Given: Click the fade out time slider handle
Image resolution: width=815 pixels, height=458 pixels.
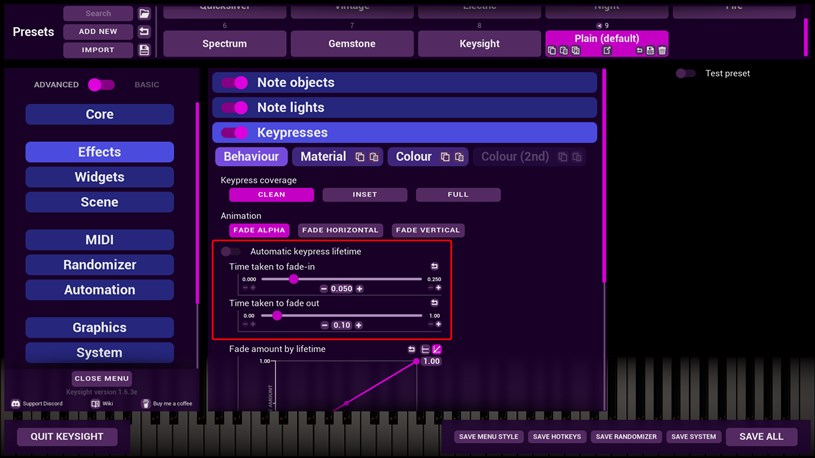Looking at the screenshot, I should (277, 316).
